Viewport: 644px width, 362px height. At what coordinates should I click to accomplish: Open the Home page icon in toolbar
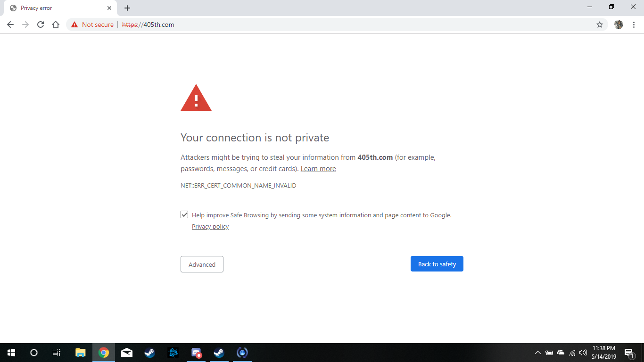click(56, 25)
